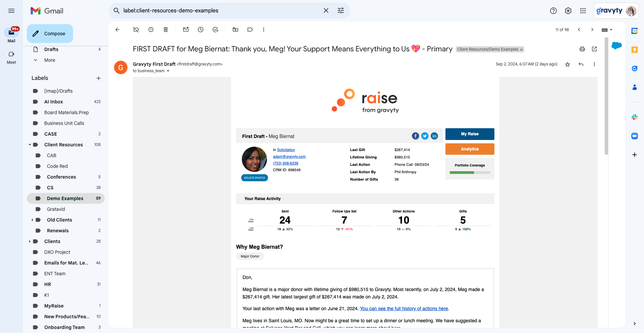This screenshot has width=644, height=333.
Task: Click the LinkedIn icon in First Draft header
Action: [434, 136]
